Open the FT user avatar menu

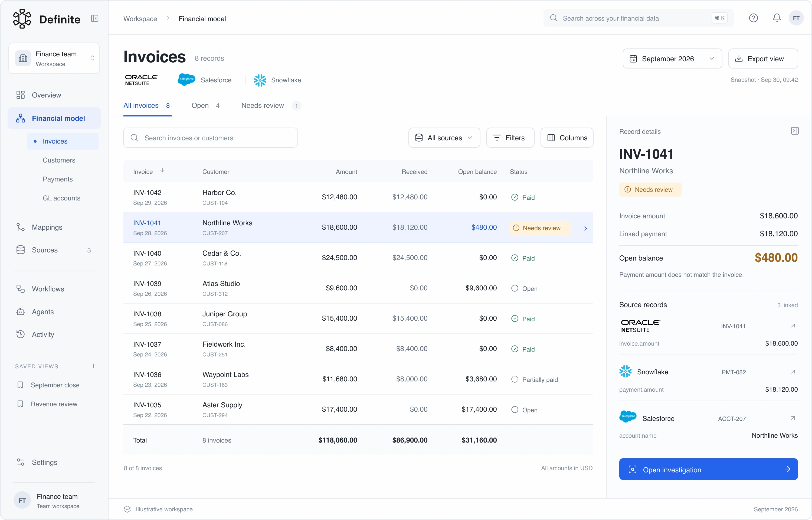[x=796, y=18]
